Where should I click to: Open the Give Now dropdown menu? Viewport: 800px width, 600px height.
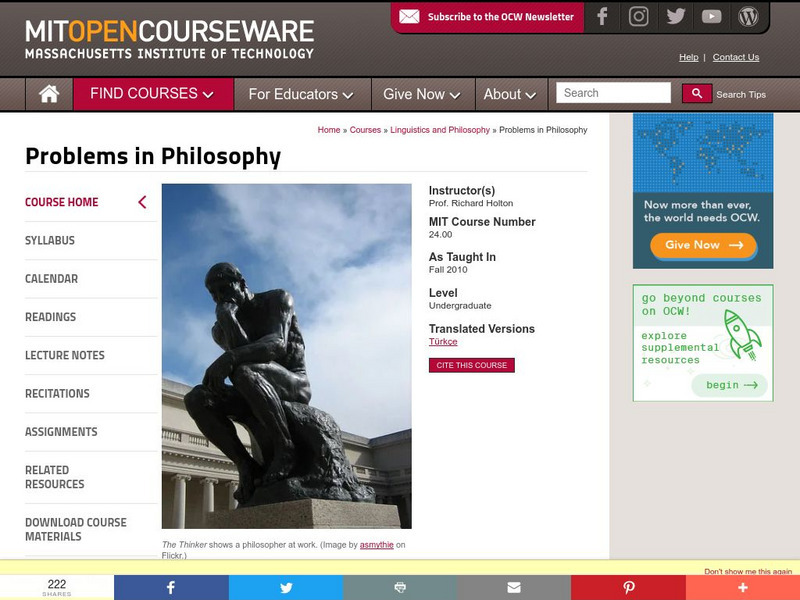click(422, 94)
